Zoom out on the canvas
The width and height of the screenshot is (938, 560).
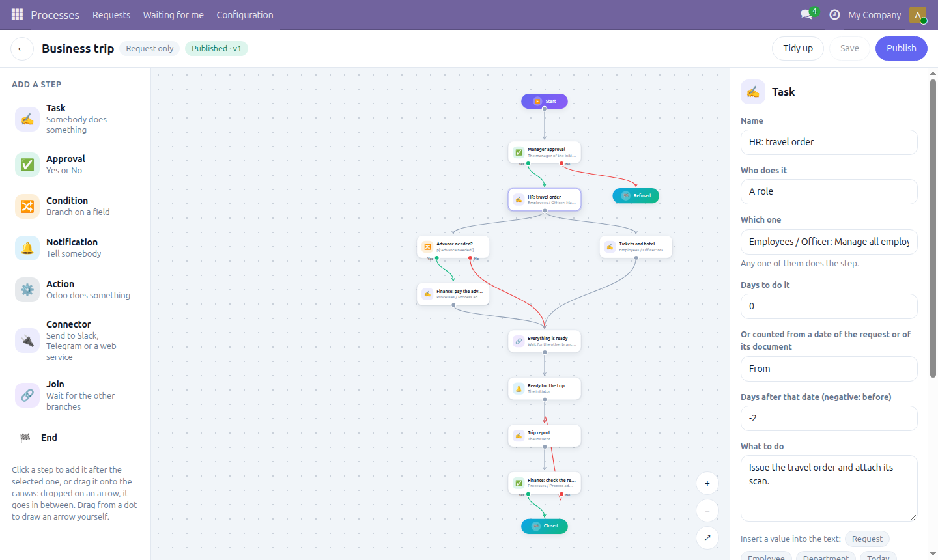pos(707,511)
